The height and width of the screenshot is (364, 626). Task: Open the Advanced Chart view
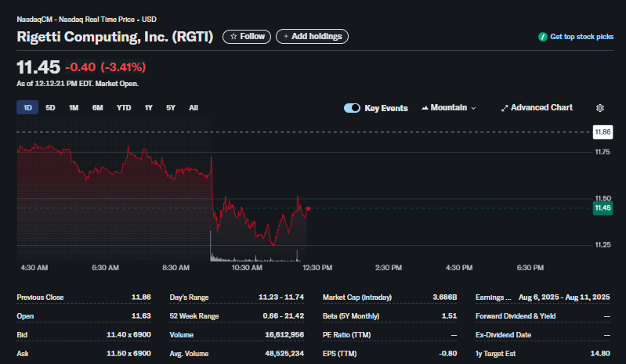click(x=537, y=108)
